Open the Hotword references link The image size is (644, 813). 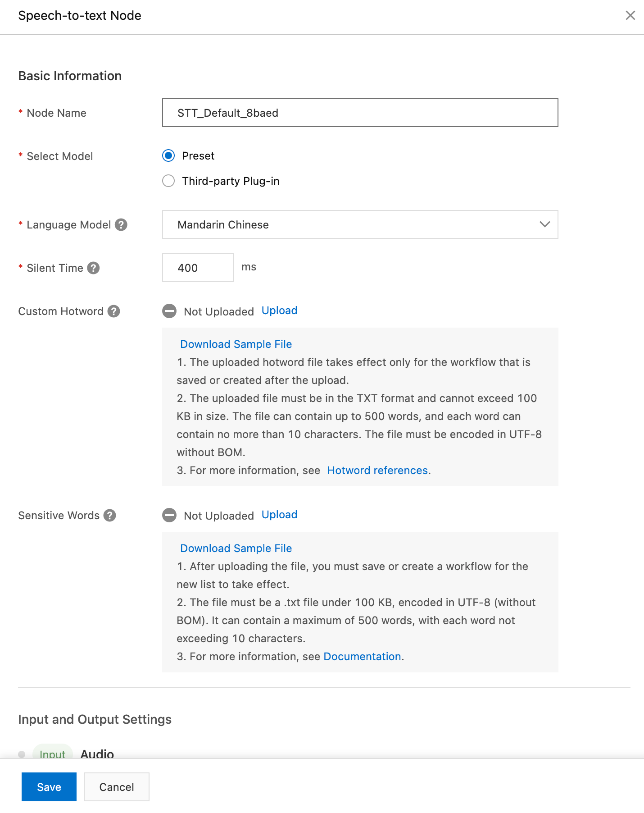(x=377, y=470)
